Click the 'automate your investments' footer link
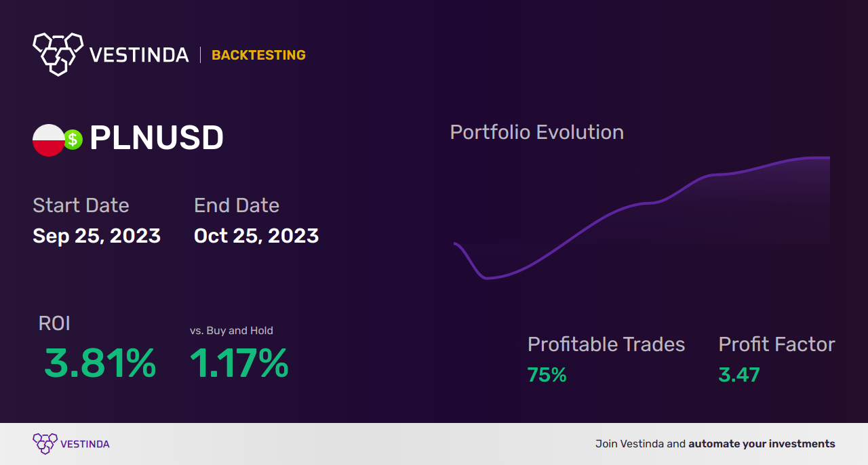The height and width of the screenshot is (465, 868). tap(762, 444)
